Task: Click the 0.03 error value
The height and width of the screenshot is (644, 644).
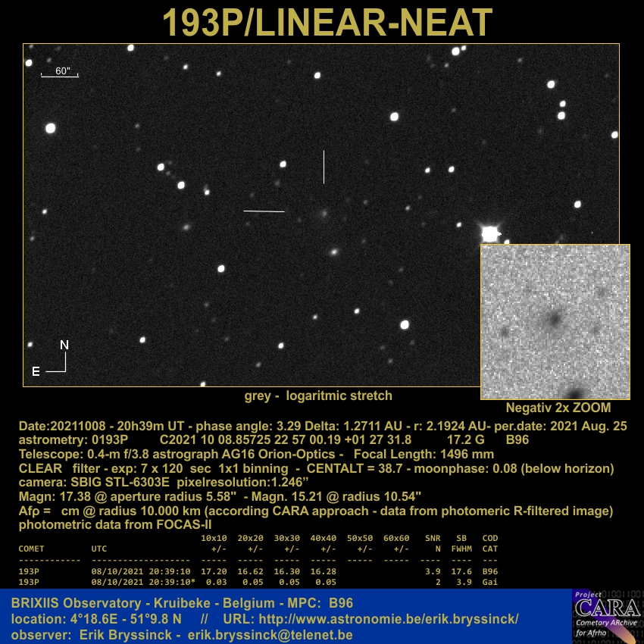Action: pos(216,582)
